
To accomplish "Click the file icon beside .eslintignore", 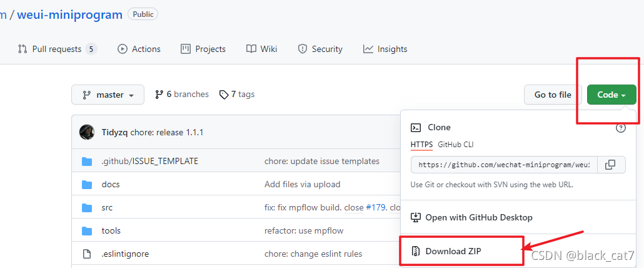I will 87,254.
